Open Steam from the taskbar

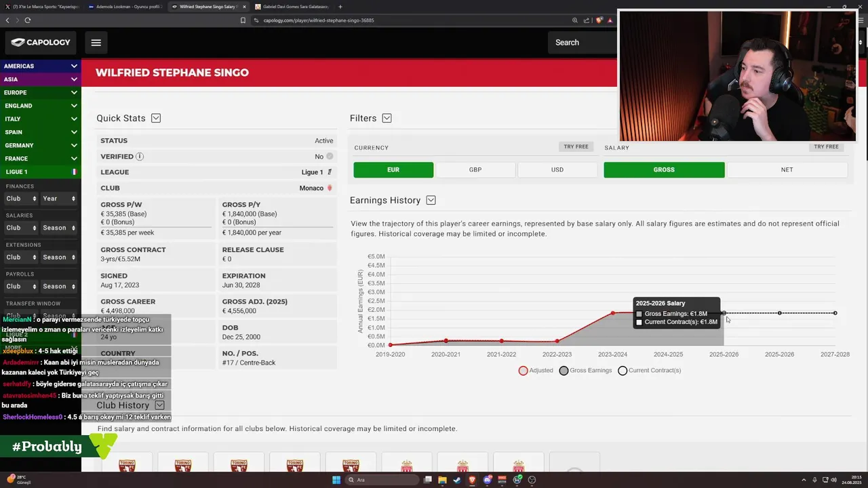[x=457, y=480]
